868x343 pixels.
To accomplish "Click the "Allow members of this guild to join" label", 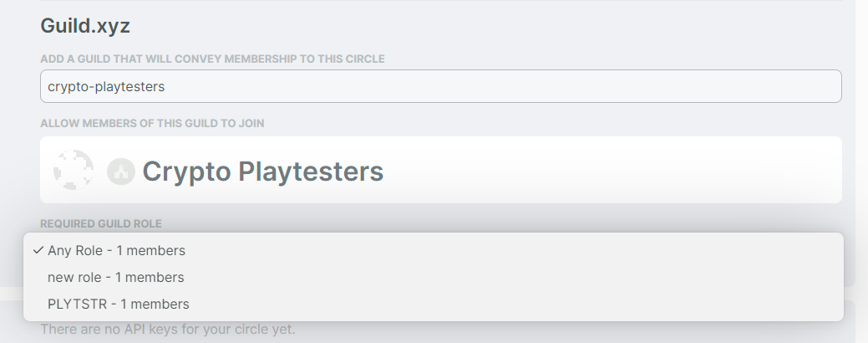I will click(152, 124).
